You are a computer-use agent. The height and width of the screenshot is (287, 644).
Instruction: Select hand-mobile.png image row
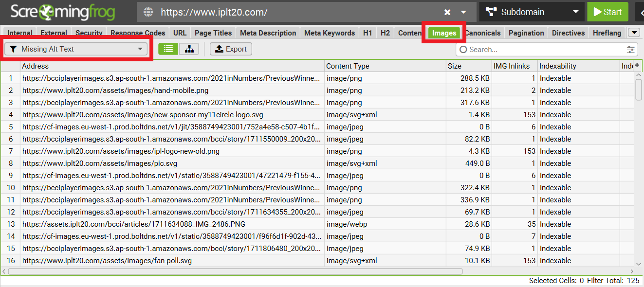tap(172, 90)
